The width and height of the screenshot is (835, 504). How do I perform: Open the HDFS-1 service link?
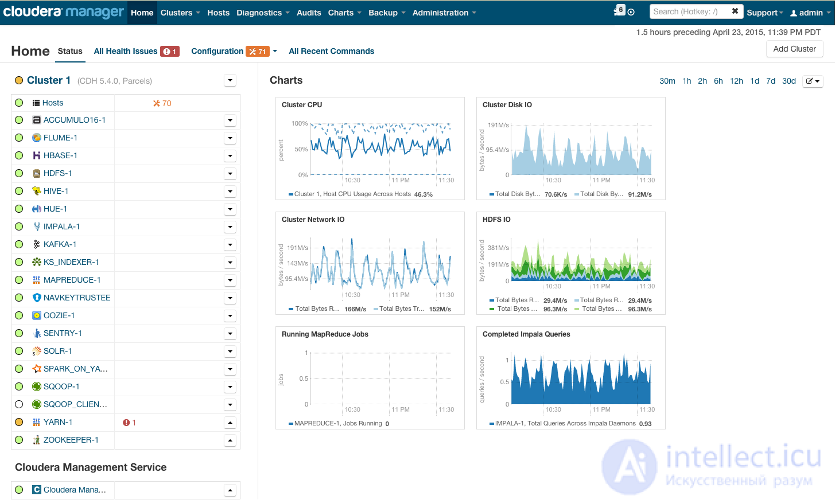tap(57, 174)
